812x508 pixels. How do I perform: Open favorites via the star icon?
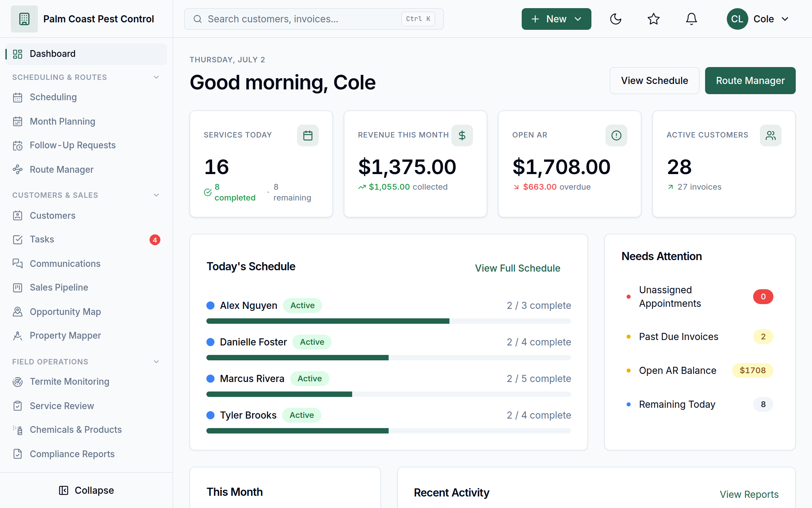click(x=654, y=19)
